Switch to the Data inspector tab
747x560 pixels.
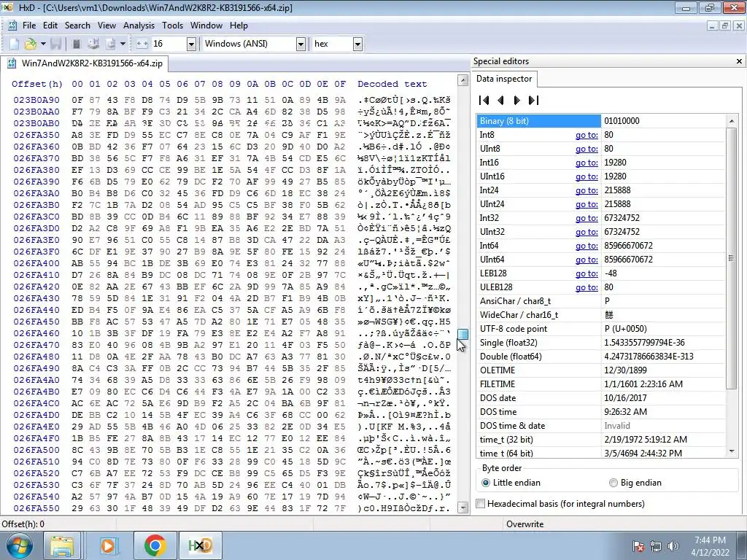tap(504, 79)
